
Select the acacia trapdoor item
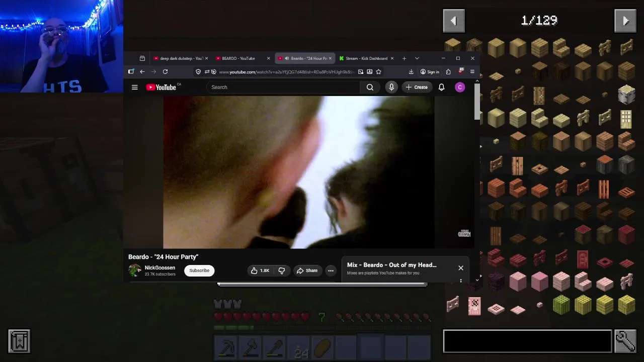click(626, 192)
